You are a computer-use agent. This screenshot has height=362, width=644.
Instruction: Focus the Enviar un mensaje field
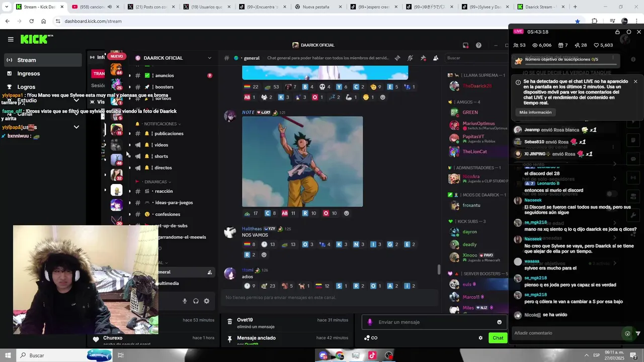point(434,322)
